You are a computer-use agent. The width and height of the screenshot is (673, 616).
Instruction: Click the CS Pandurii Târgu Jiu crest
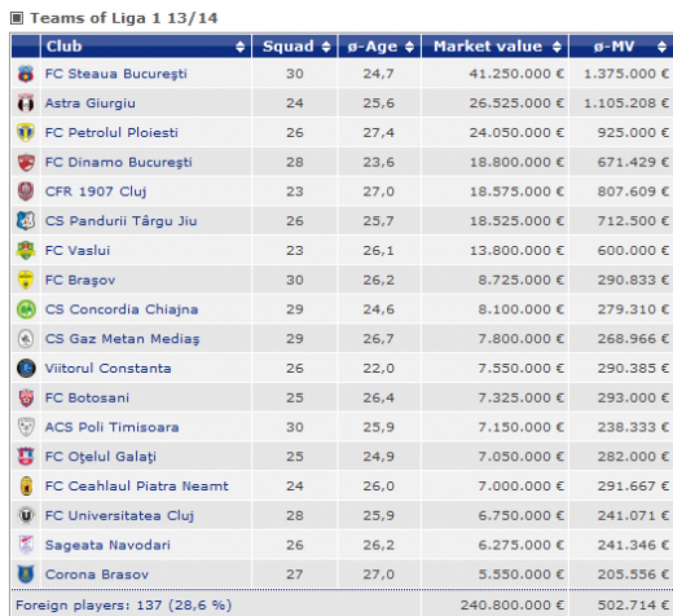pyautogui.click(x=26, y=221)
